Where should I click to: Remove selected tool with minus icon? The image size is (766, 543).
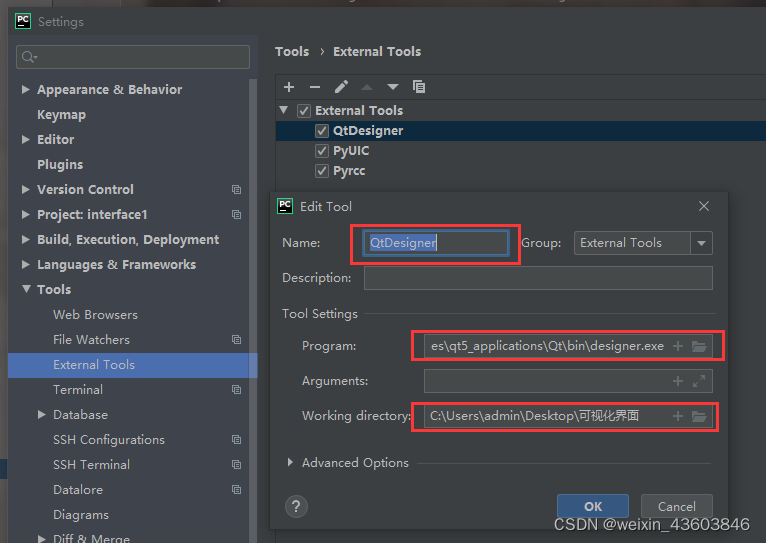(x=315, y=87)
